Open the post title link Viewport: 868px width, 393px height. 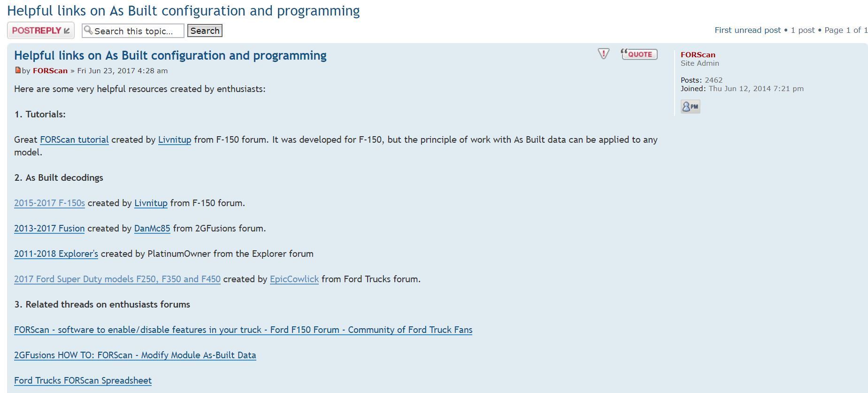coord(170,55)
